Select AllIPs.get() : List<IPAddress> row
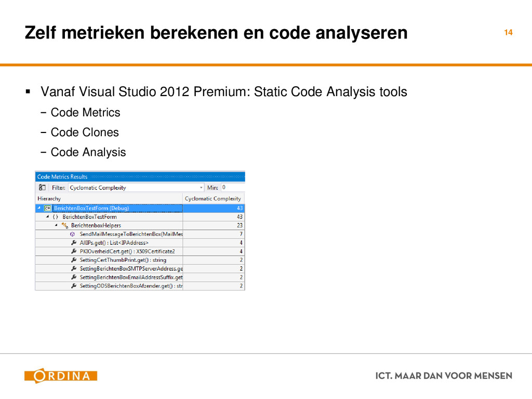The width and height of the screenshot is (532, 399). 140,243
